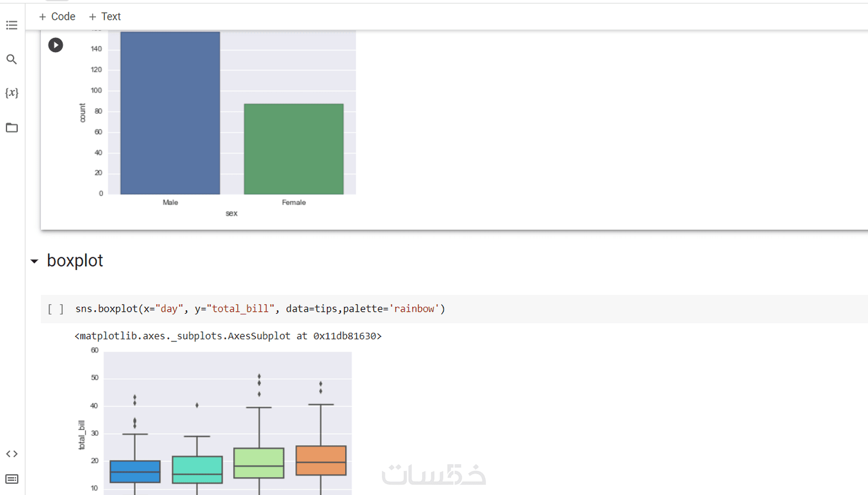
Task: Open the command palette icon at bottom
Action: tap(12, 479)
